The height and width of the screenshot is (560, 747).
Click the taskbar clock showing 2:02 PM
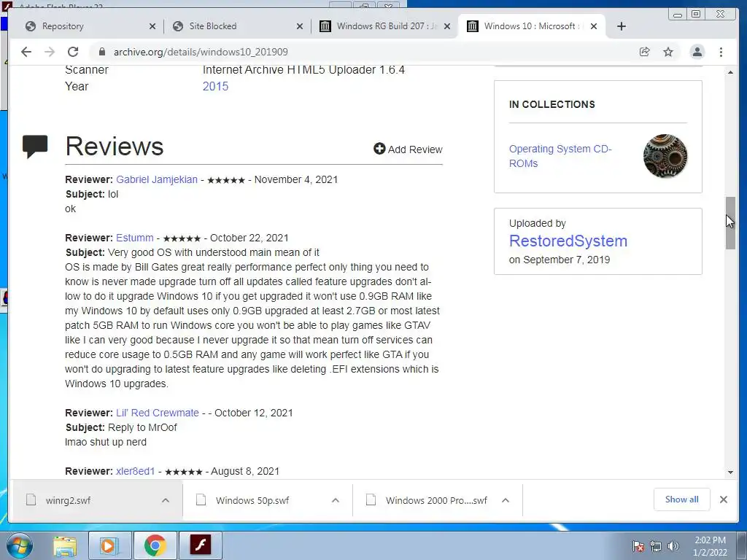(x=710, y=546)
